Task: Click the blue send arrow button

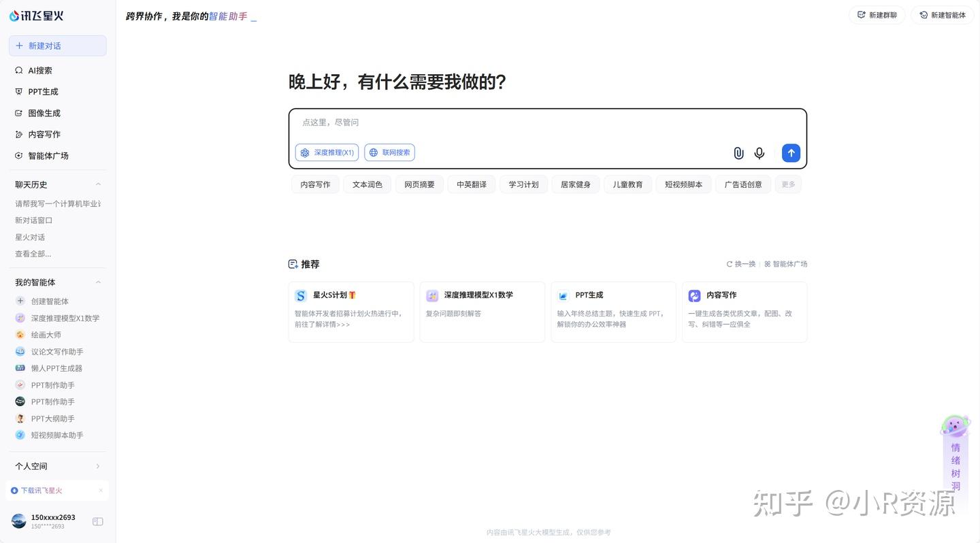Action: 791,153
